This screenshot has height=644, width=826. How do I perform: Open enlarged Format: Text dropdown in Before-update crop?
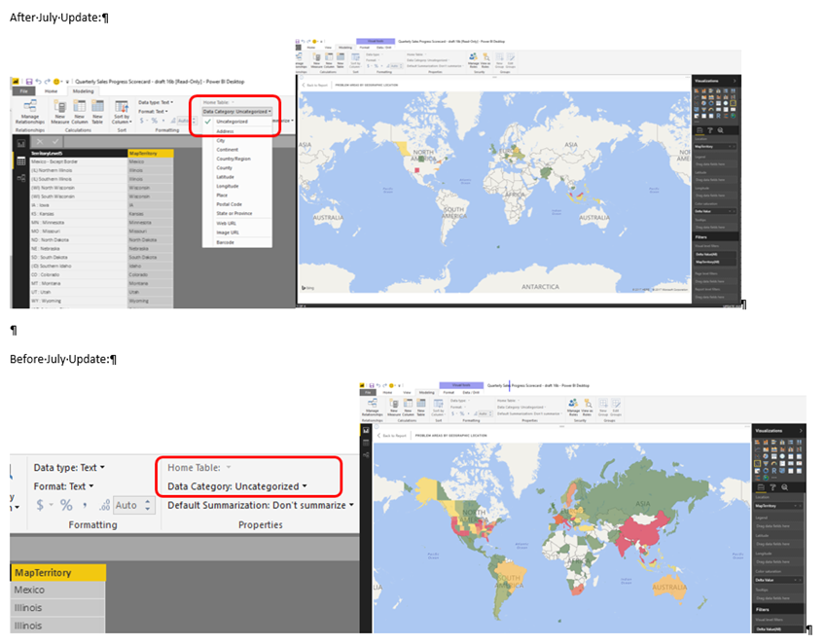(x=63, y=486)
